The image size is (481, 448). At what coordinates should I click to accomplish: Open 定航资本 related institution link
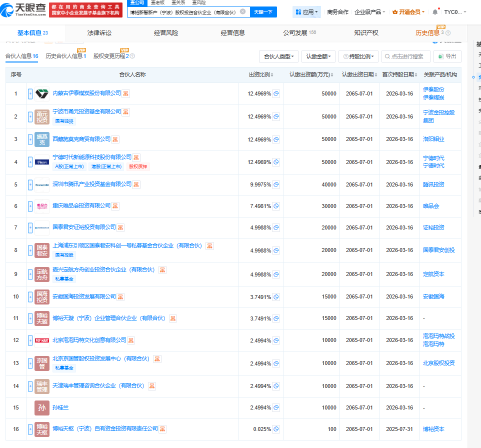433,274
